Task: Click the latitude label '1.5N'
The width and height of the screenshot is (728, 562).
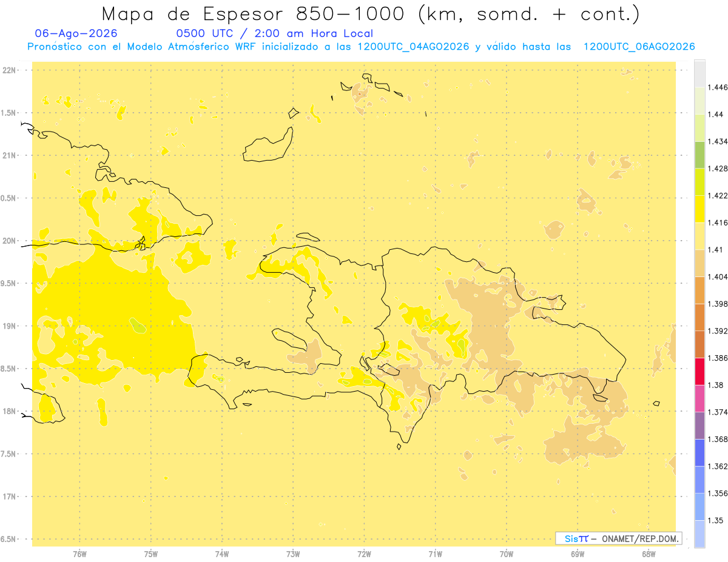Action: [x=9, y=113]
